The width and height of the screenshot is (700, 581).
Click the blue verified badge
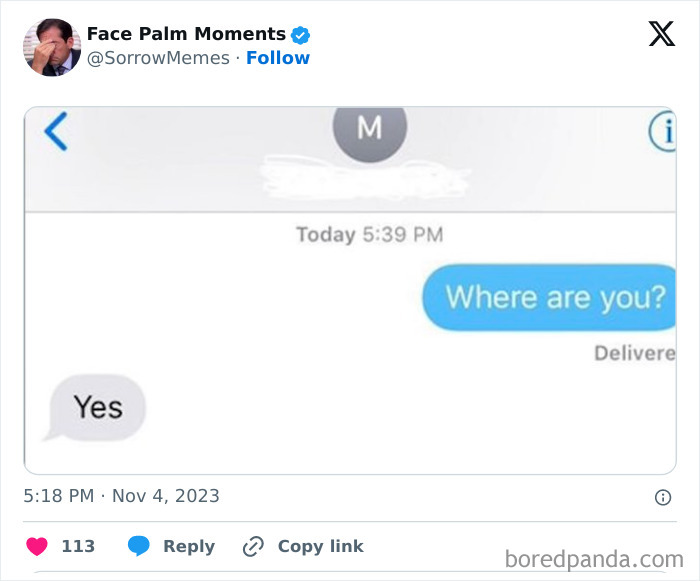click(301, 35)
